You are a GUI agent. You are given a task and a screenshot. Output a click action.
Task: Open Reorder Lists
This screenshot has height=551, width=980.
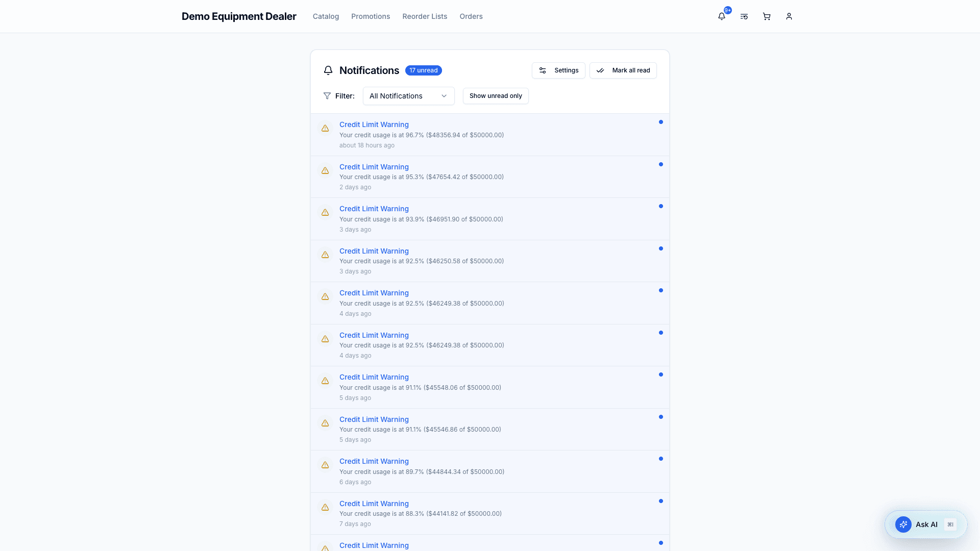[x=425, y=16]
